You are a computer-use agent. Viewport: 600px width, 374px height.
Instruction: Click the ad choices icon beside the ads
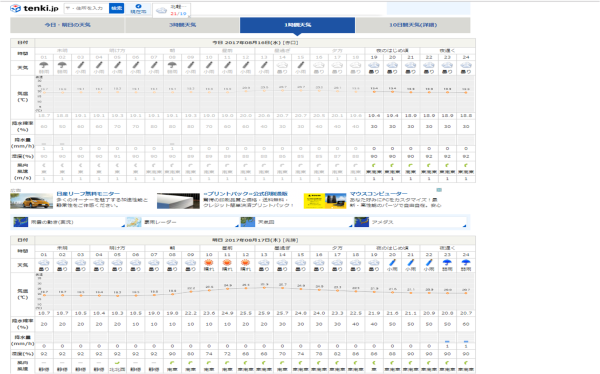[x=439, y=190]
